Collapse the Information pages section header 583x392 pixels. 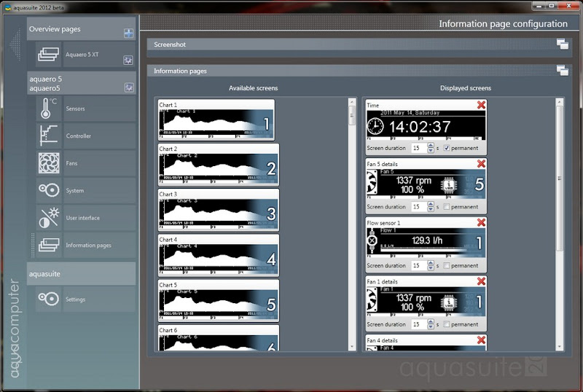(359, 71)
